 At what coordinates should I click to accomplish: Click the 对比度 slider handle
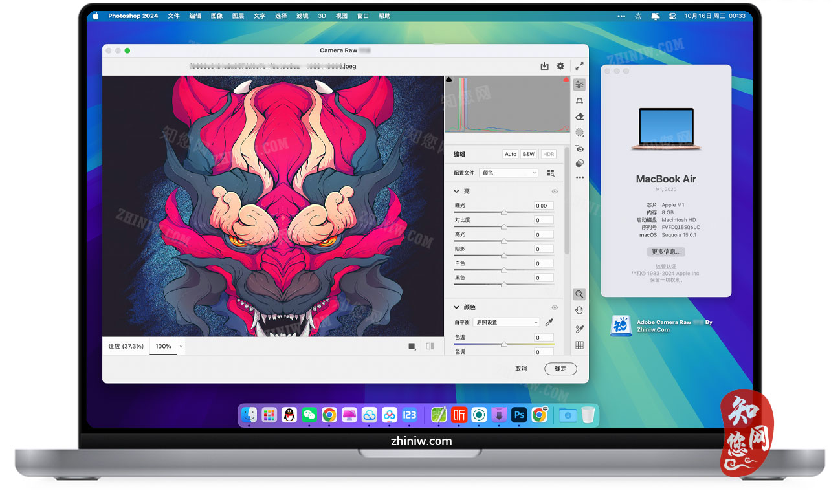click(503, 227)
